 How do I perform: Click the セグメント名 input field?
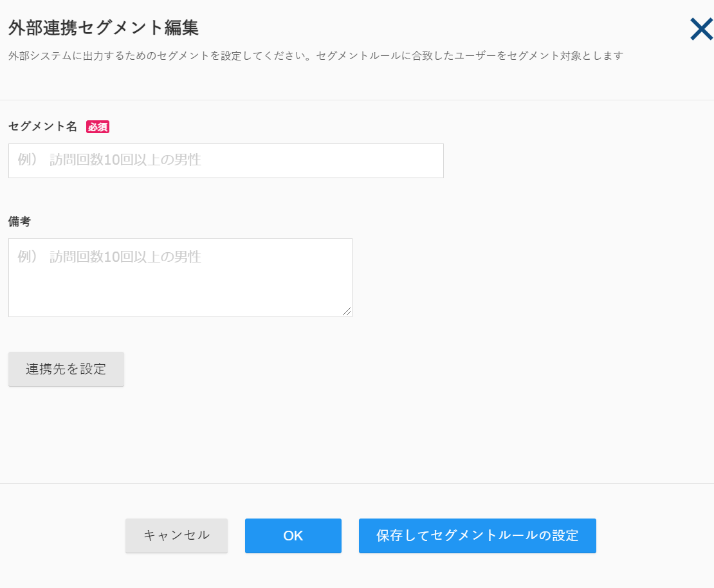(226, 161)
